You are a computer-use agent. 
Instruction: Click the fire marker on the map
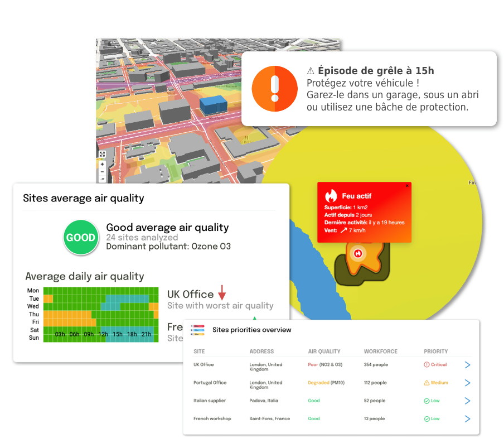click(358, 253)
